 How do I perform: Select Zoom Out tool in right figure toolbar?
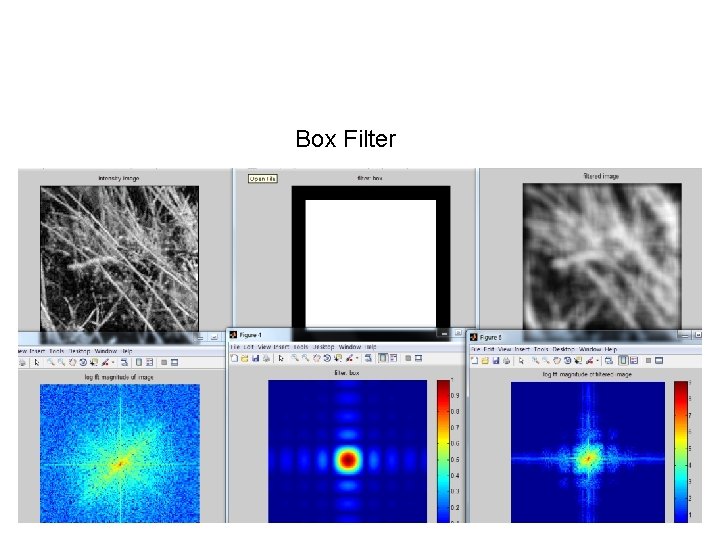pyautogui.click(x=546, y=360)
